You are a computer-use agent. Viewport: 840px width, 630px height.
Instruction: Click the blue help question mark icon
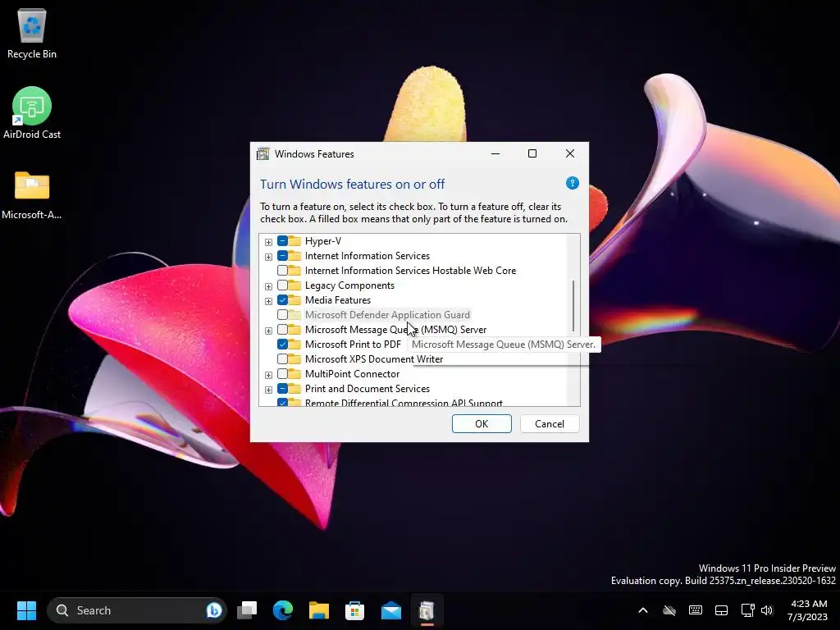pyautogui.click(x=572, y=183)
